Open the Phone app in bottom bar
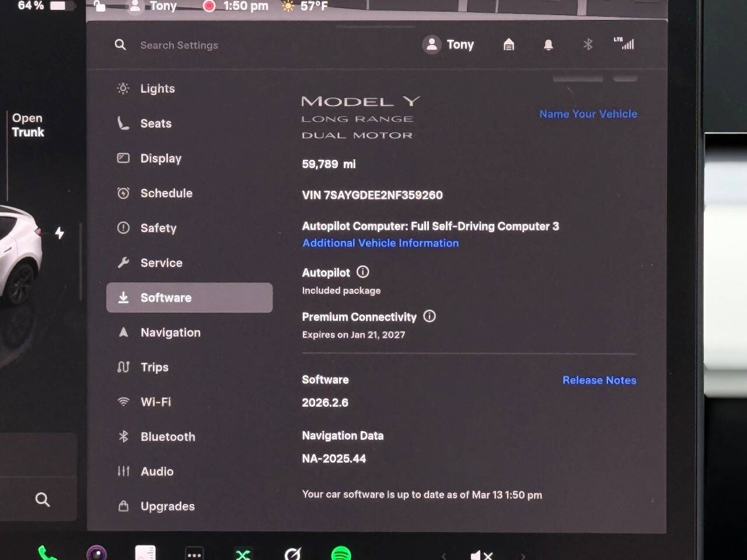Viewport: 747px width, 560px height. [47, 553]
